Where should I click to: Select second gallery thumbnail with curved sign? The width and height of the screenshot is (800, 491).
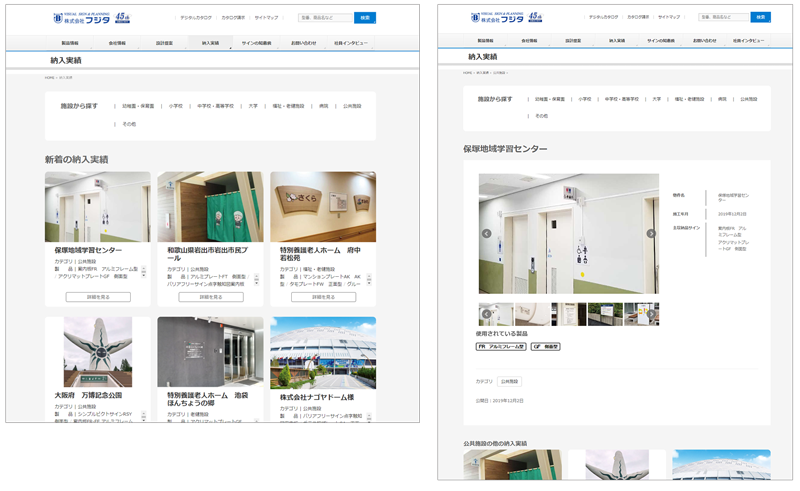point(532,314)
